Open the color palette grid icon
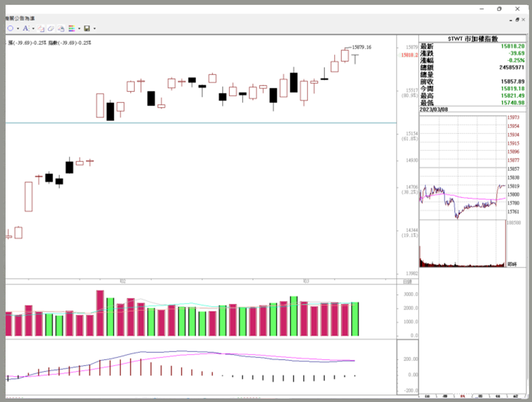532x402 pixels. [x=71, y=28]
